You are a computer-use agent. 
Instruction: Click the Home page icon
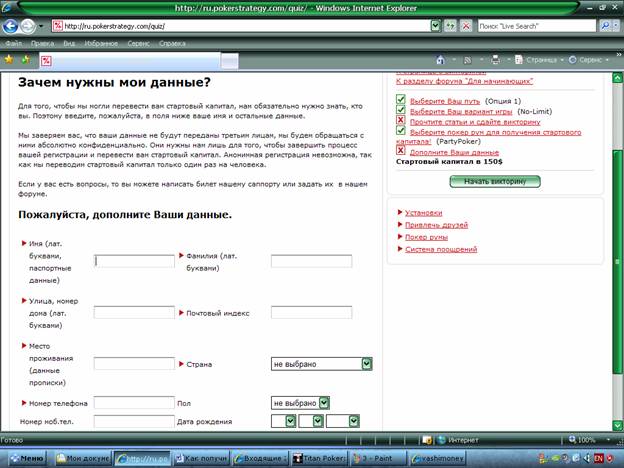[440, 60]
